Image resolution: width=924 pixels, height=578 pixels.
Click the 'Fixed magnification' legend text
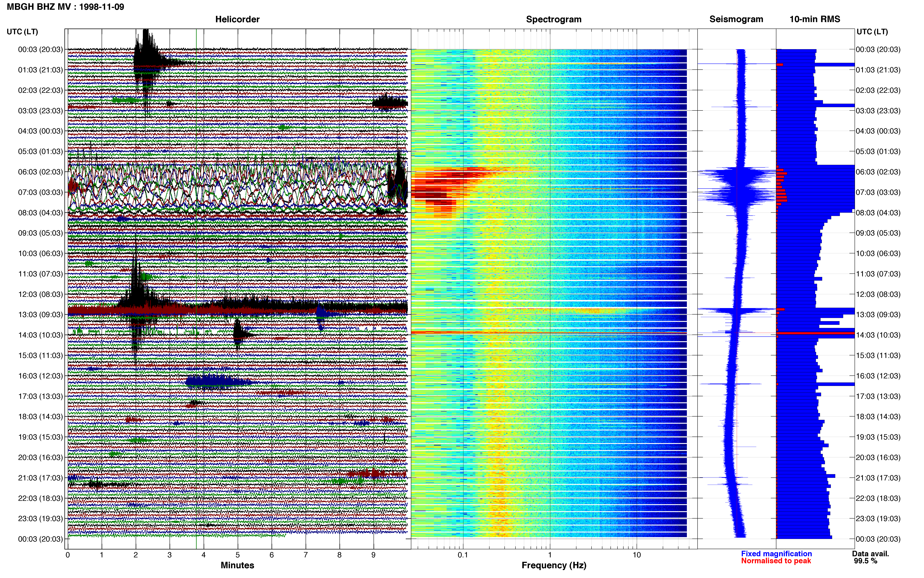tap(776, 554)
